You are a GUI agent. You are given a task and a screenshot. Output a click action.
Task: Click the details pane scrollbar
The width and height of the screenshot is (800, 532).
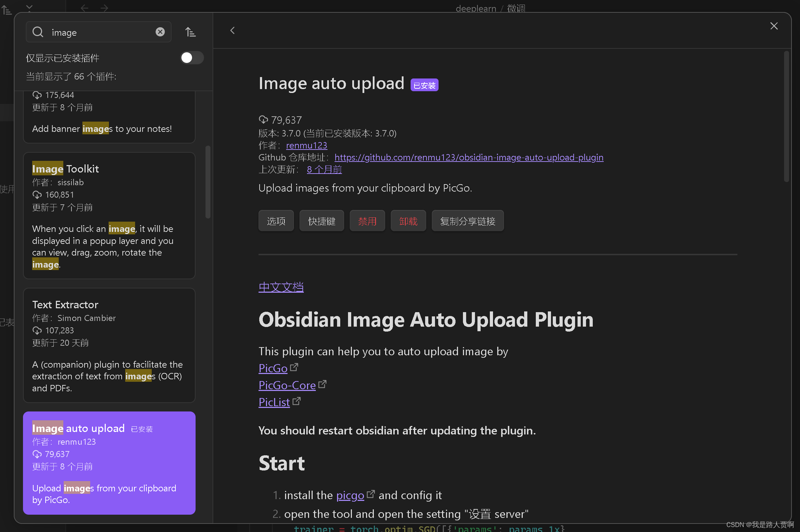[x=786, y=117]
